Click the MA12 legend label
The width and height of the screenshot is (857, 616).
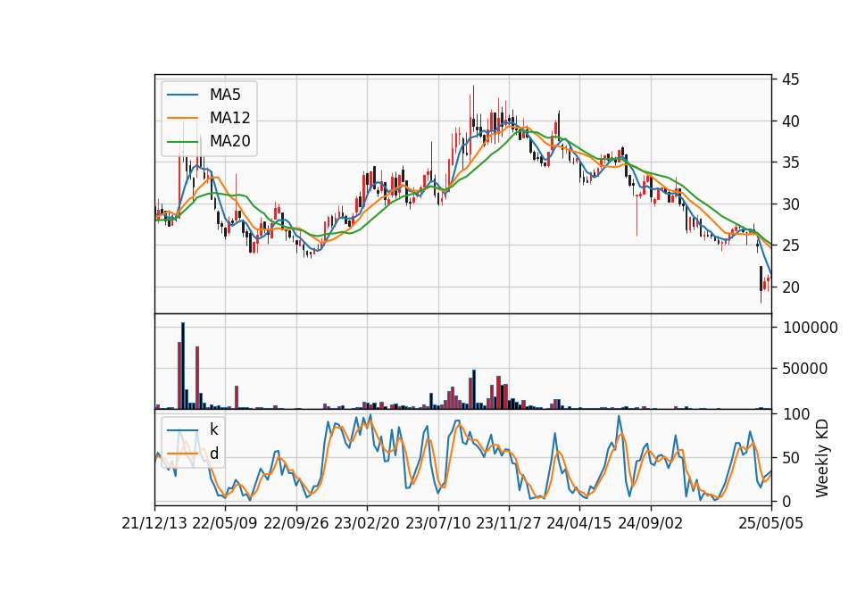(229, 118)
